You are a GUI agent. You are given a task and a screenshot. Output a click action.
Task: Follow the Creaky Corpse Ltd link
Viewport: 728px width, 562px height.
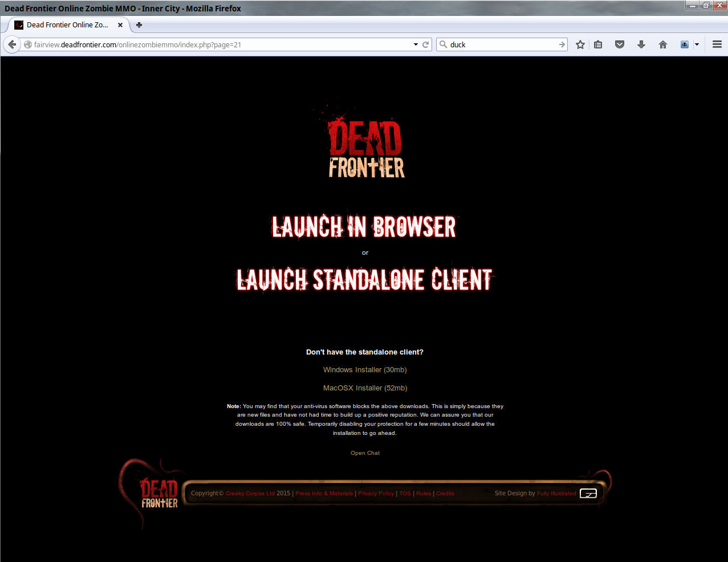coord(250,494)
